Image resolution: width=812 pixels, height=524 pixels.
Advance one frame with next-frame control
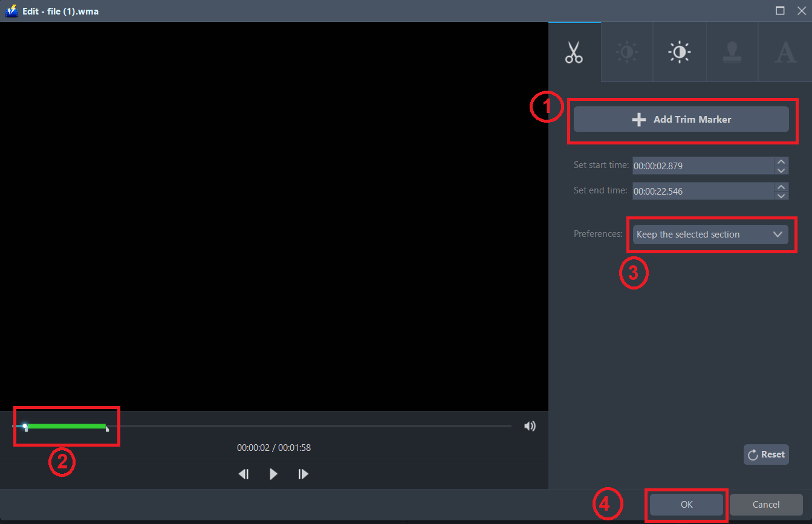tap(303, 474)
